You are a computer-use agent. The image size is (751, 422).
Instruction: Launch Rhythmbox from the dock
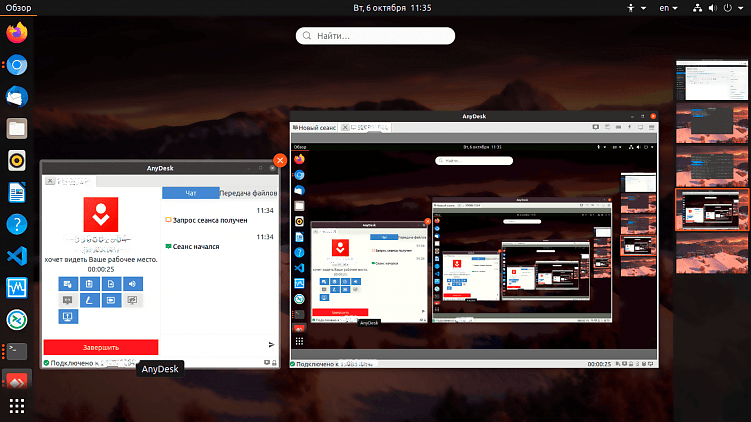point(17,160)
